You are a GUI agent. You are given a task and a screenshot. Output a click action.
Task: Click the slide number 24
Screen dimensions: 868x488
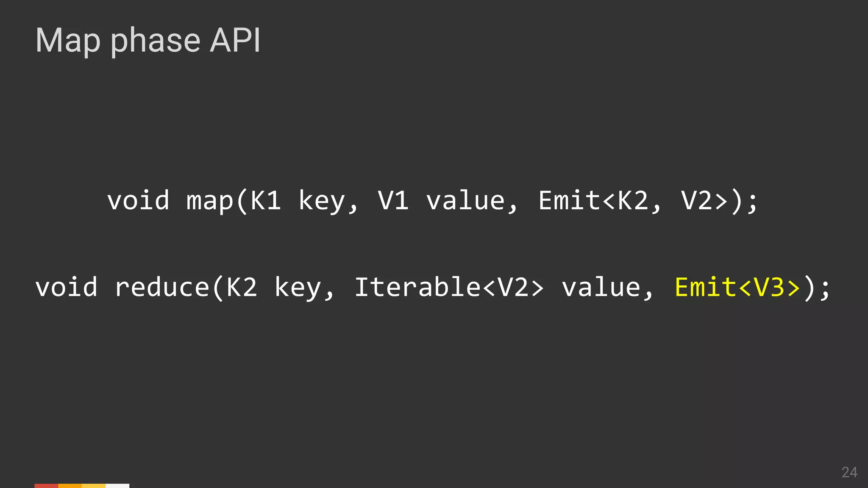(x=849, y=472)
